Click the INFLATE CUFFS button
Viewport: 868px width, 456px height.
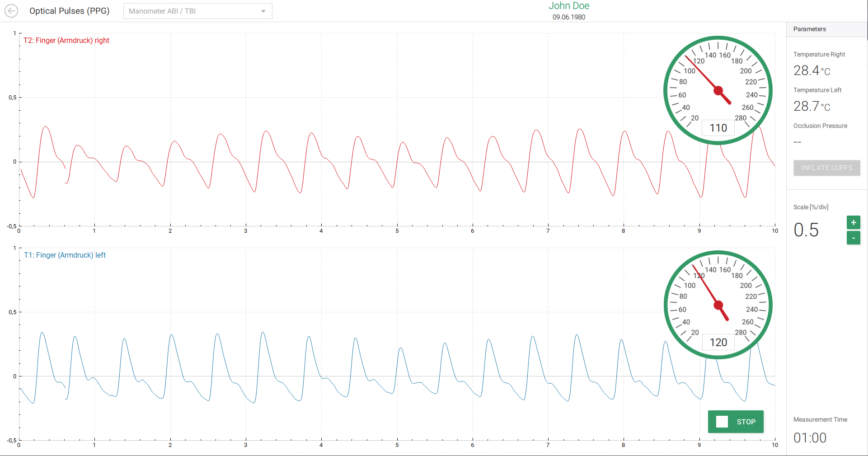pos(826,168)
